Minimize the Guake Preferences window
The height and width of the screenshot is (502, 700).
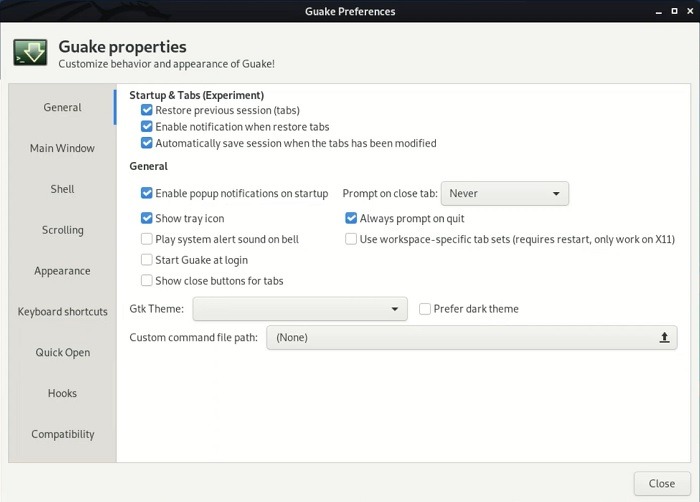tap(658, 12)
